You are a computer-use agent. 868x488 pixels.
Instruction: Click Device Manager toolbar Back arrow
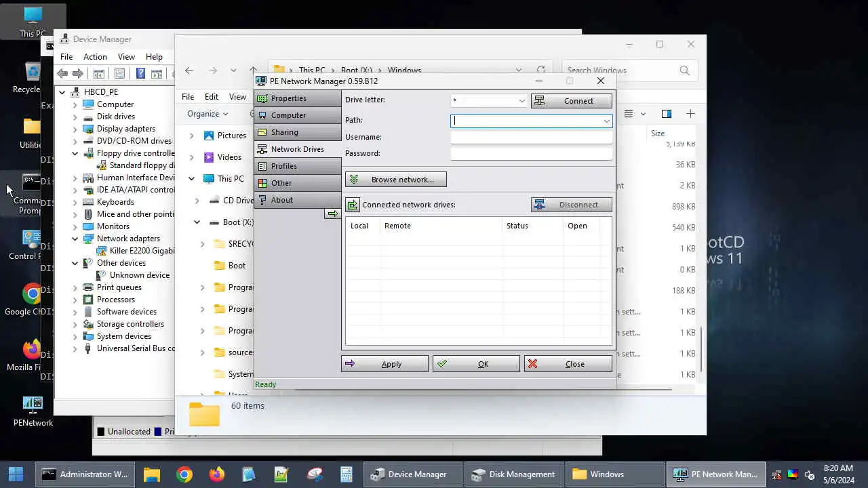(x=62, y=74)
